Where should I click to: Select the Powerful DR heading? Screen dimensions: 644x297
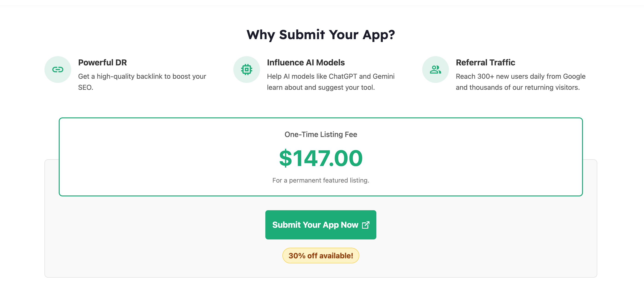(x=102, y=62)
